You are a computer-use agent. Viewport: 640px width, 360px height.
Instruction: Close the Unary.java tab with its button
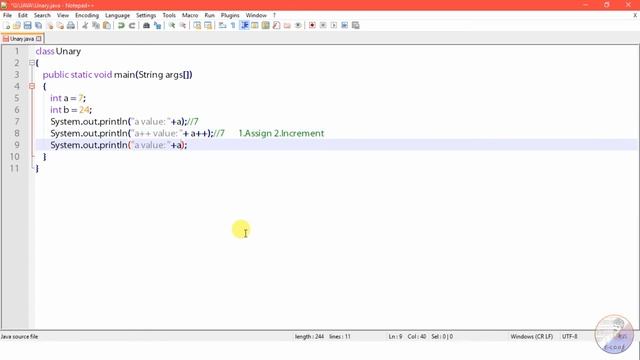click(39, 39)
